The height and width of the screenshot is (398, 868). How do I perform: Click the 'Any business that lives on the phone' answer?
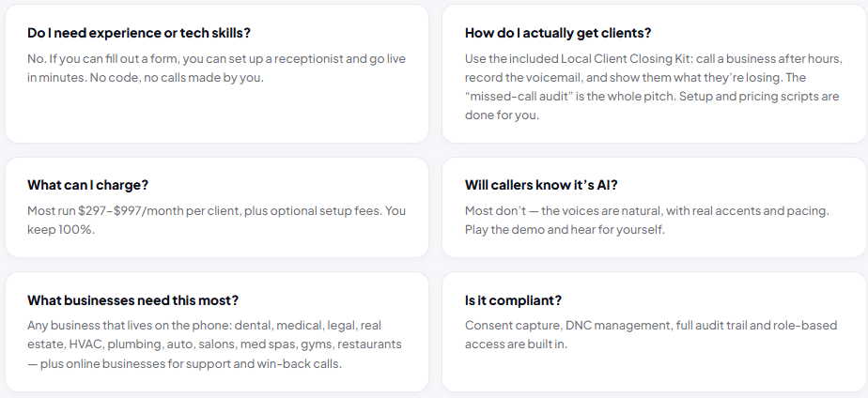click(215, 344)
